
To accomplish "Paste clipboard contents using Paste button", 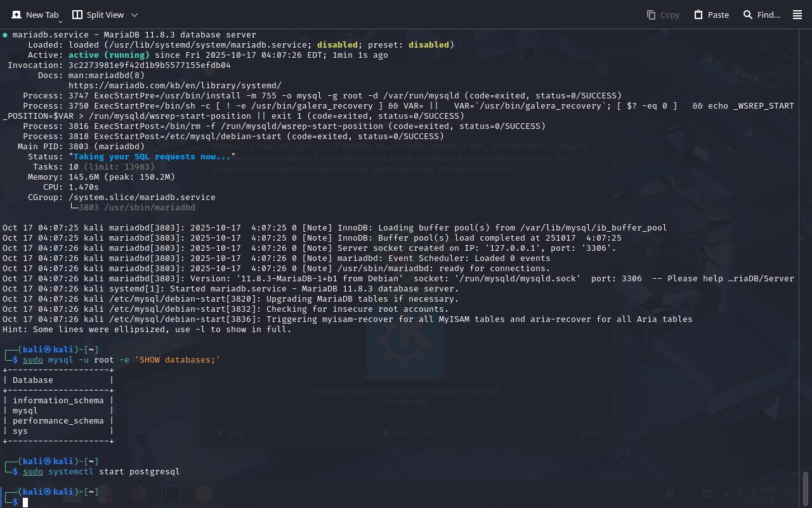I will pos(711,15).
